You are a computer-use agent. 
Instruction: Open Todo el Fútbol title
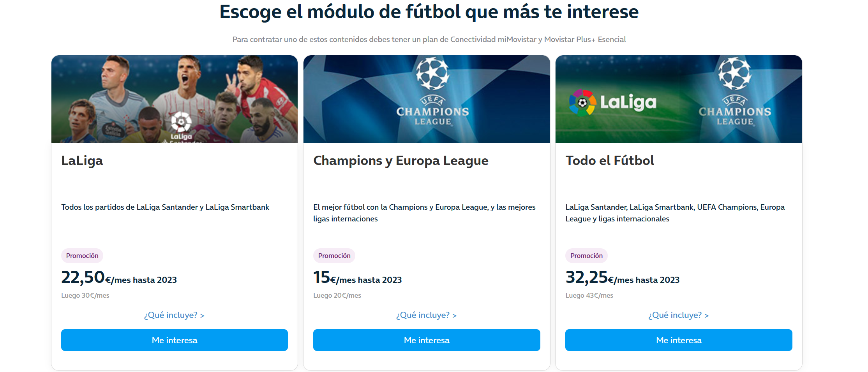[x=610, y=160]
